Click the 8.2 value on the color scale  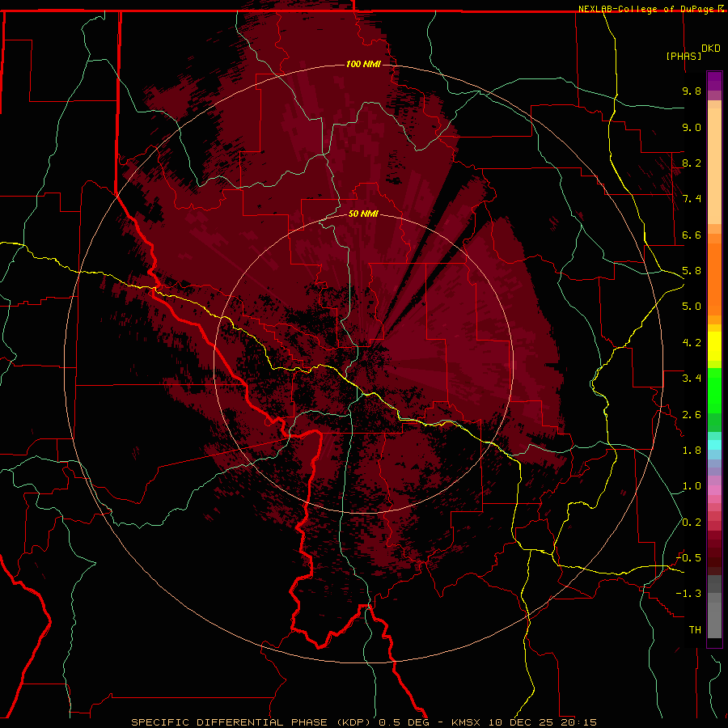coord(692,163)
